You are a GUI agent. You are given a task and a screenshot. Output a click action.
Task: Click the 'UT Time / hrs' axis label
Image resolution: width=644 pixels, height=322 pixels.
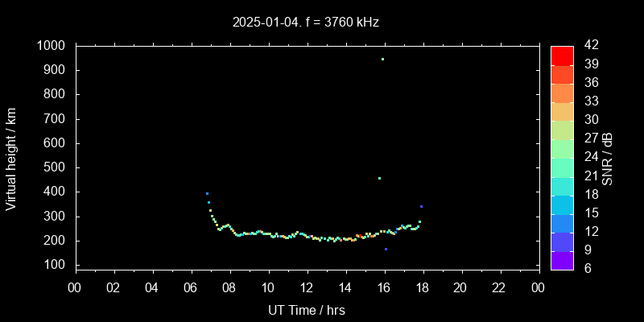(x=307, y=310)
